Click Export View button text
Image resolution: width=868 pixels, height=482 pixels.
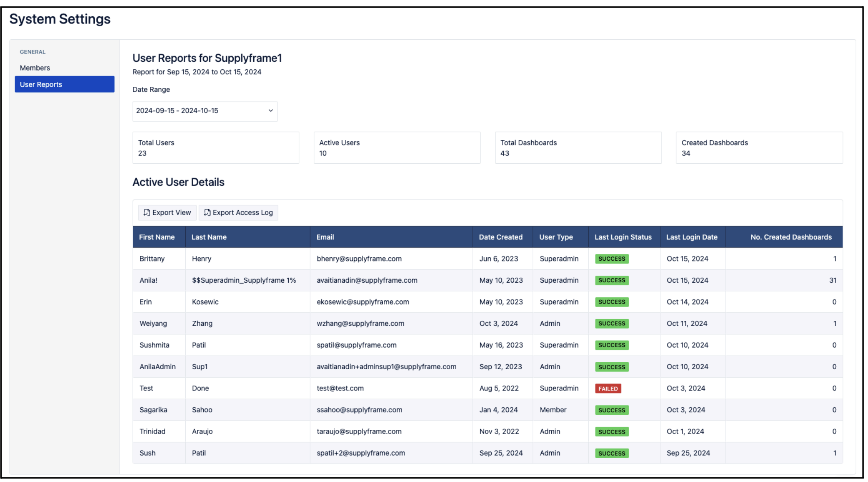coord(171,213)
